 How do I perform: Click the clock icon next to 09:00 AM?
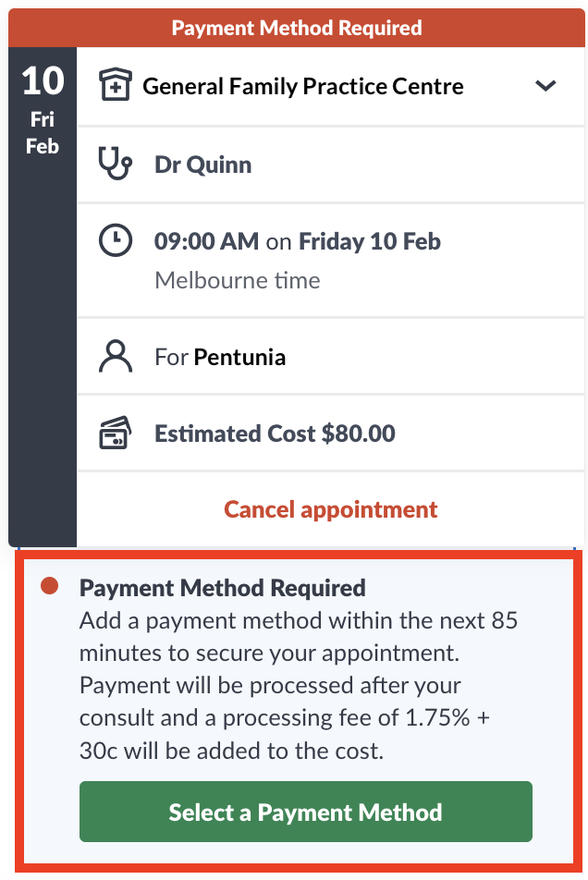(115, 240)
